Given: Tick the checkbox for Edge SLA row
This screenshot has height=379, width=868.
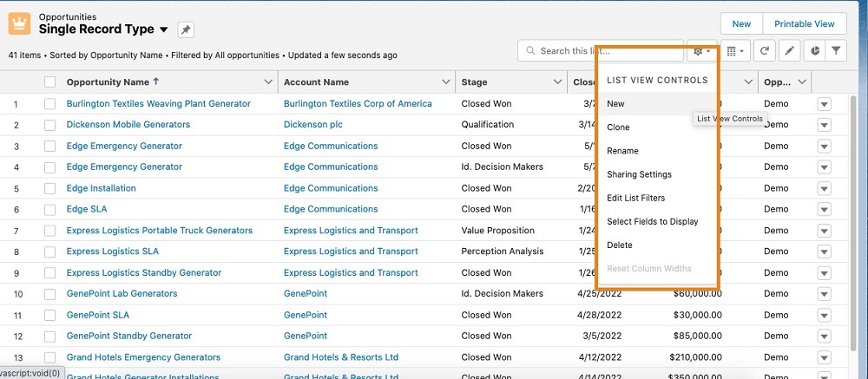Looking at the screenshot, I should (x=49, y=209).
